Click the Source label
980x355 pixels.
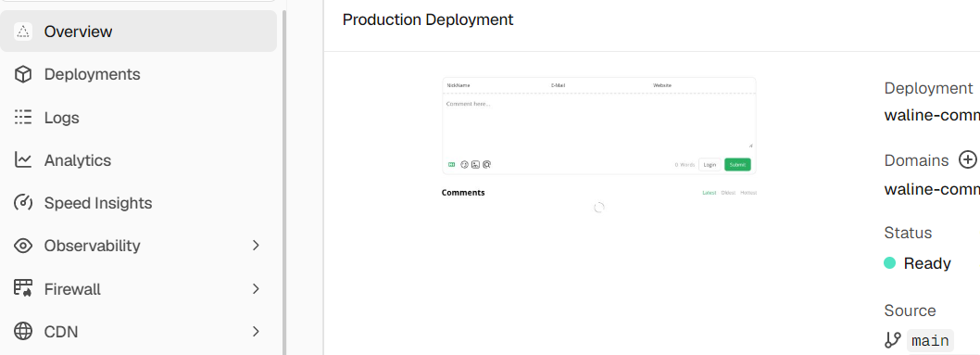pos(910,311)
